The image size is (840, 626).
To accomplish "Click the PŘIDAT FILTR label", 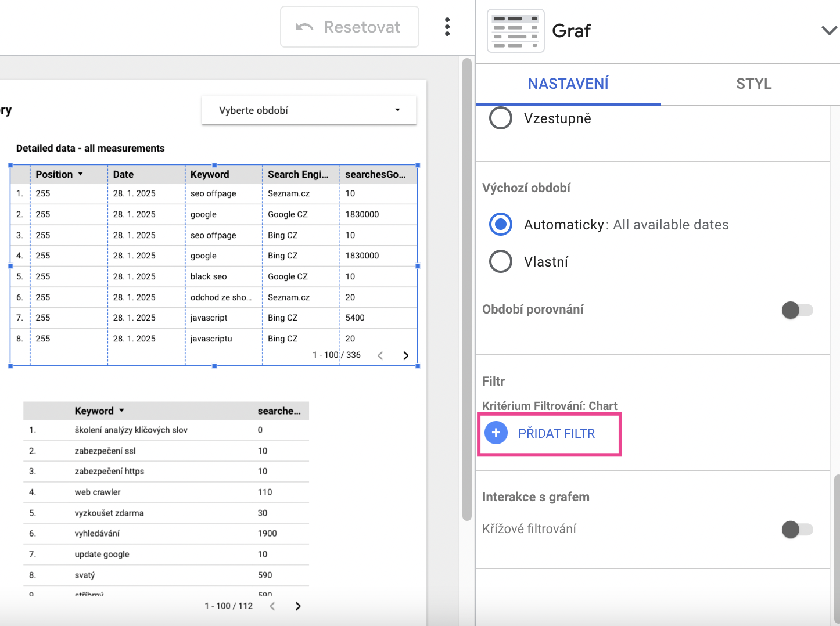I will (x=557, y=434).
